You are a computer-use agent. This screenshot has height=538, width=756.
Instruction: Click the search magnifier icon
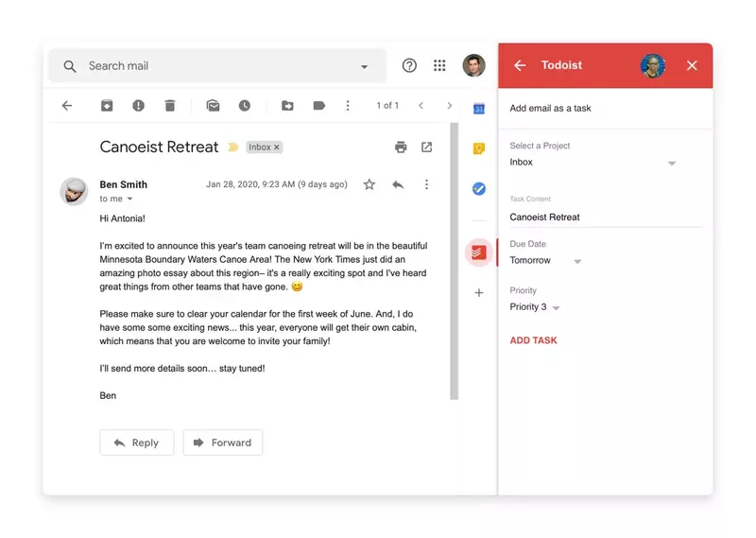point(70,66)
